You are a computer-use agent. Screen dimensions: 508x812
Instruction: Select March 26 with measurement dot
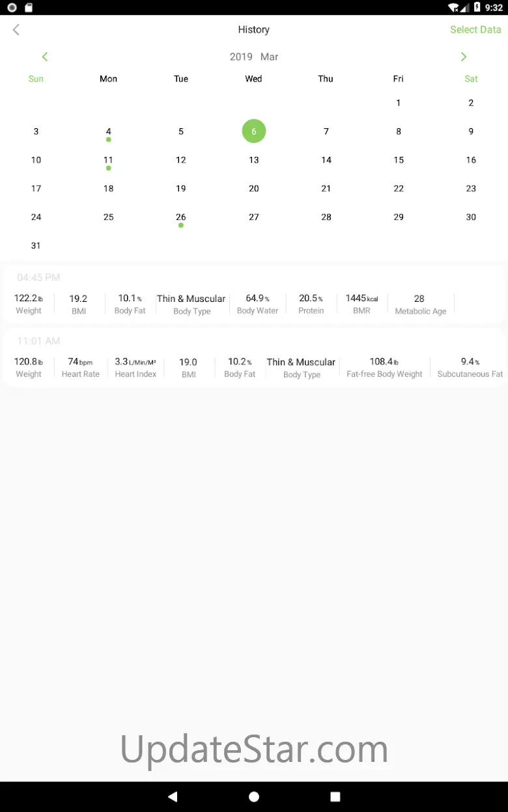pos(181,217)
